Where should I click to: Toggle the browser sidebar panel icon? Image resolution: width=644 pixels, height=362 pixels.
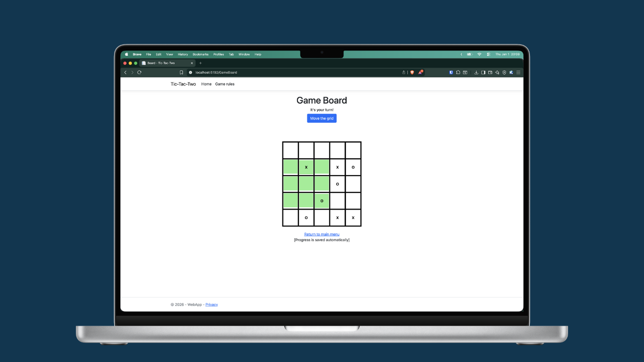click(483, 72)
